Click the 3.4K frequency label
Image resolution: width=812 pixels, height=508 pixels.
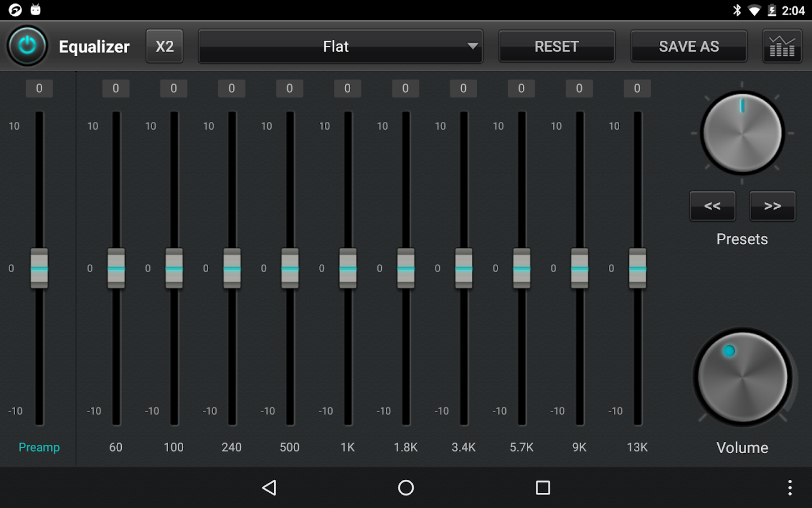(464, 447)
